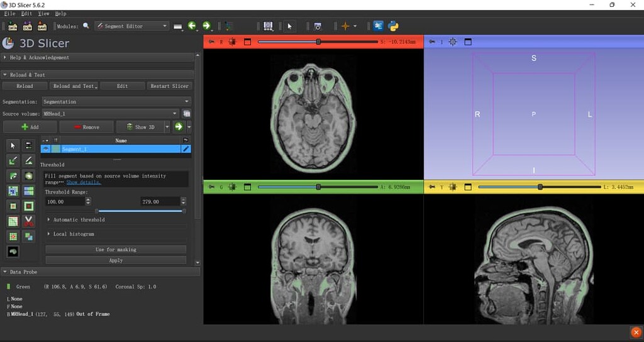Click the red slice view offset slider
The height and width of the screenshot is (342, 644).
[x=318, y=42]
